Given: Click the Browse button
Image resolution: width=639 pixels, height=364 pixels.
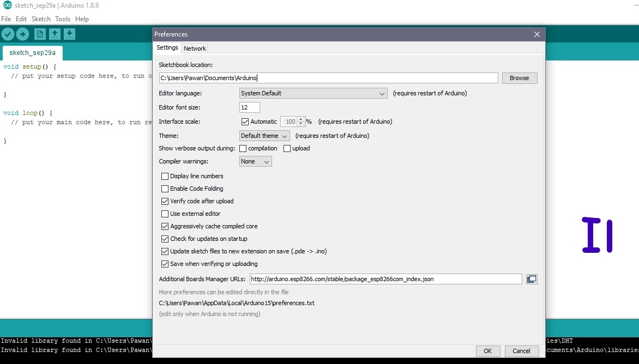Looking at the screenshot, I should coord(519,78).
